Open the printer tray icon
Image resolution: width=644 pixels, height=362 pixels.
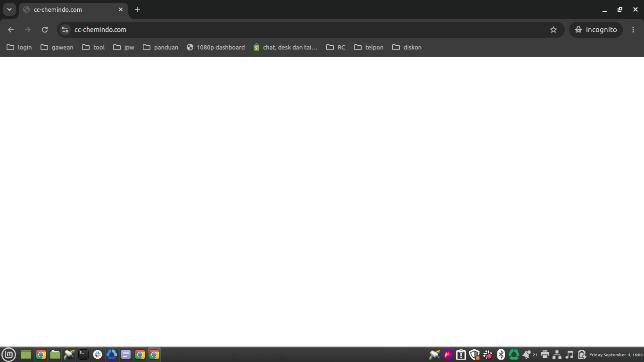(545, 354)
